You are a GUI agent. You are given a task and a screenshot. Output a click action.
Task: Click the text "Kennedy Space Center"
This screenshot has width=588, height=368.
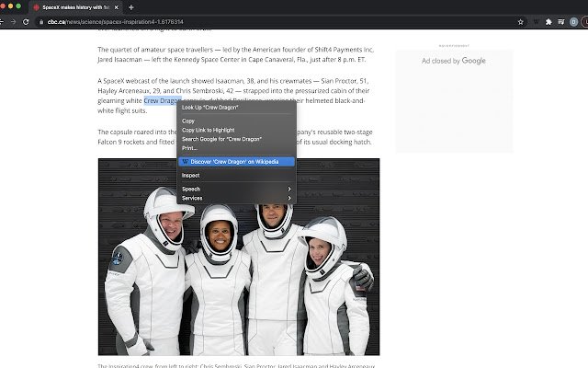pos(207,59)
